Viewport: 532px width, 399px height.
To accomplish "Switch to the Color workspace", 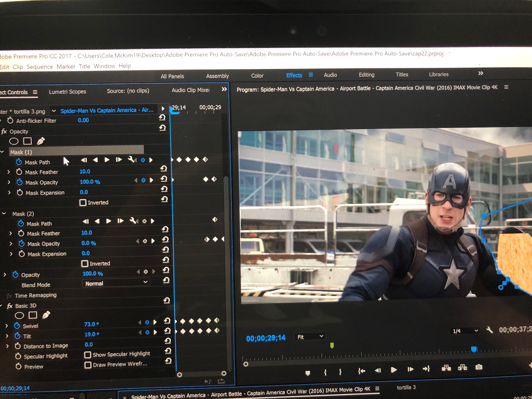I will (257, 76).
